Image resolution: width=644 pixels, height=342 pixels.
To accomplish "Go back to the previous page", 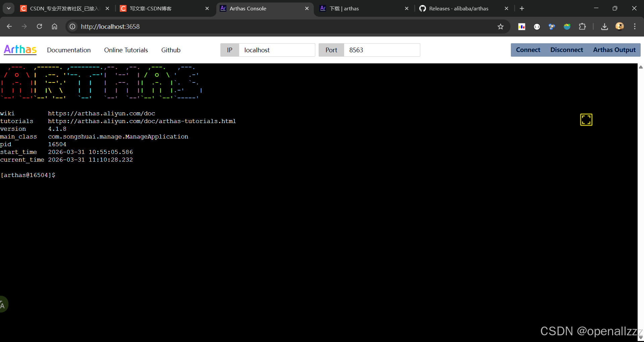I will [9, 26].
